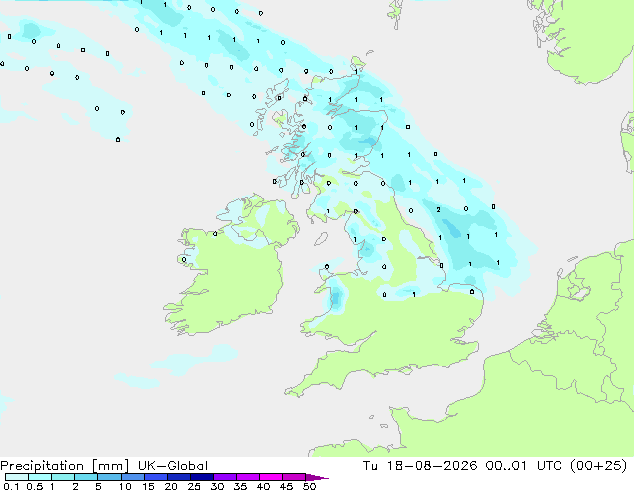Click the legend arrow tip beyond 50 mm

pos(317,477)
